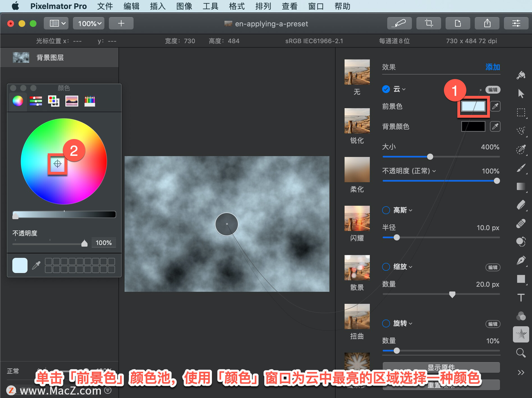
Task: Click the 背景颜色 black color well
Action: coord(473,126)
